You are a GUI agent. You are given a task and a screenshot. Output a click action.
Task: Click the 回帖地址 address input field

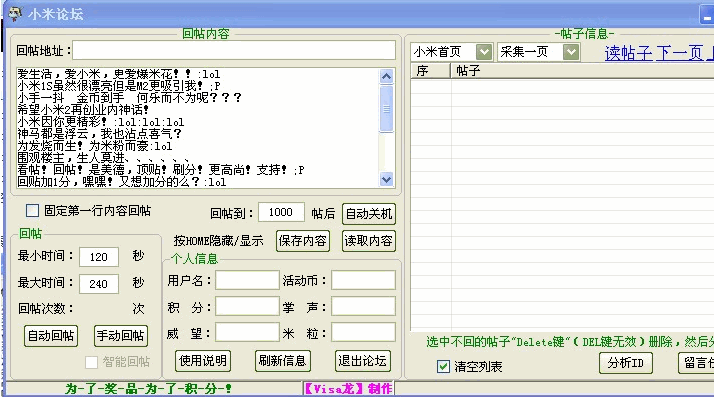(x=234, y=50)
